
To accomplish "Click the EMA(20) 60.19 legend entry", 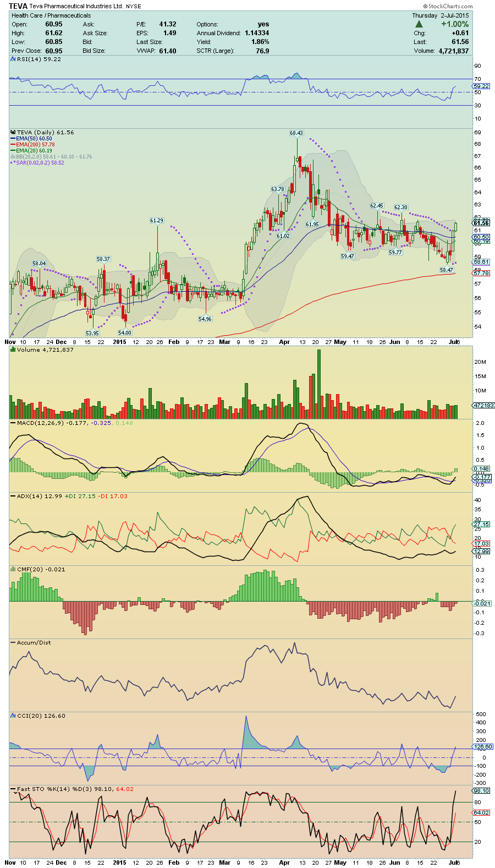I will point(32,151).
